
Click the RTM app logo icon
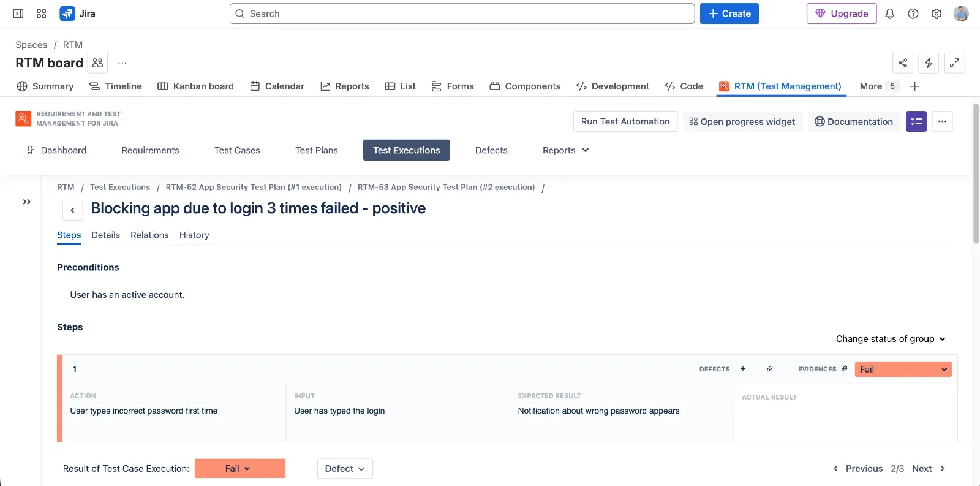tap(23, 118)
